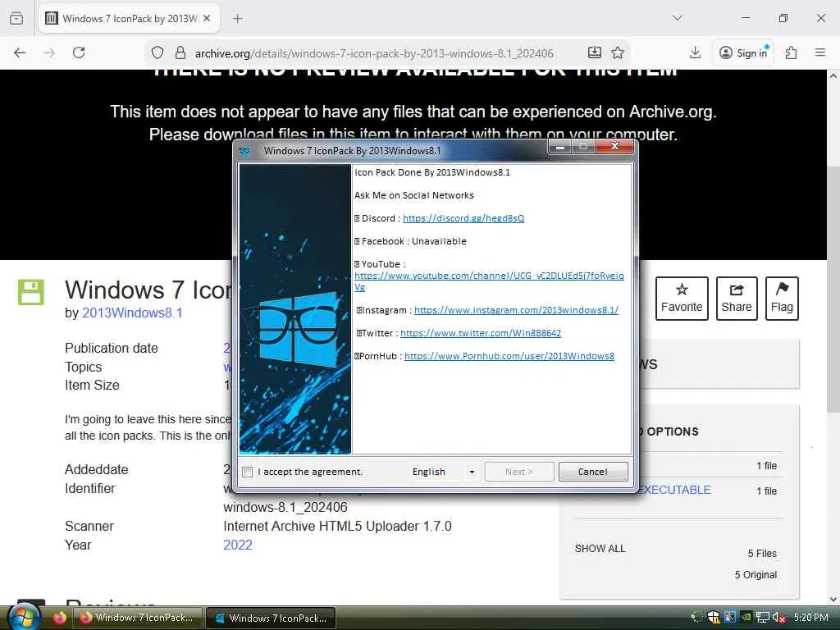The width and height of the screenshot is (840, 630).
Task: Open the list all tabs chevron
Action: (678, 18)
